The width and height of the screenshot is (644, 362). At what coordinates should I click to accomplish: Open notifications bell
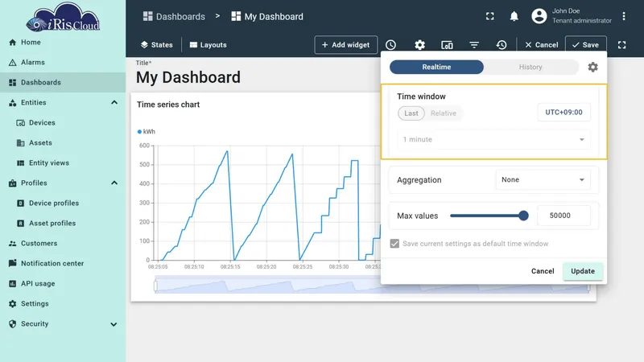coord(514,16)
